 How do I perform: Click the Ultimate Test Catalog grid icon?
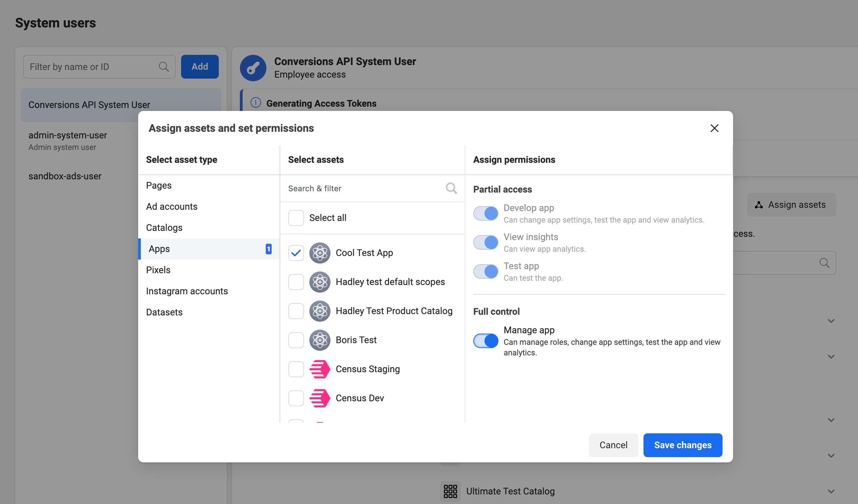450,491
